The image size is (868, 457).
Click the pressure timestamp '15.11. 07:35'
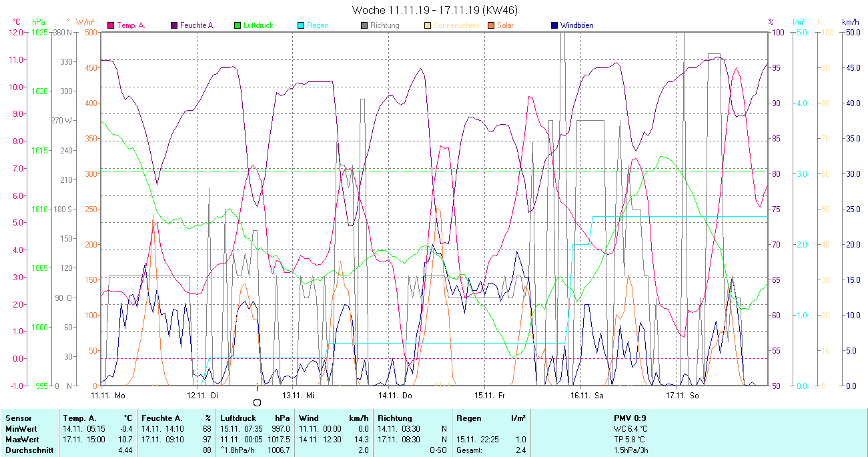click(x=242, y=429)
